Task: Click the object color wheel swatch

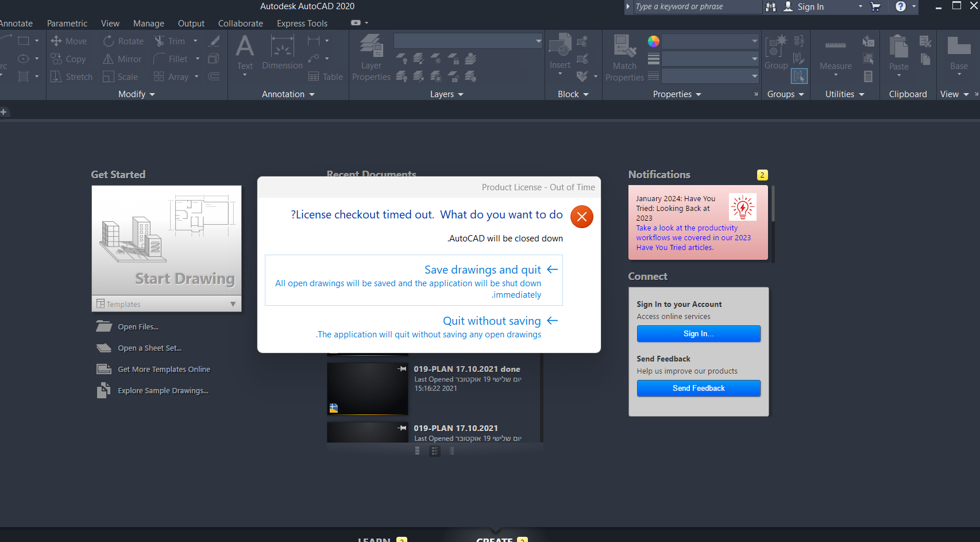Action: [x=654, y=41]
